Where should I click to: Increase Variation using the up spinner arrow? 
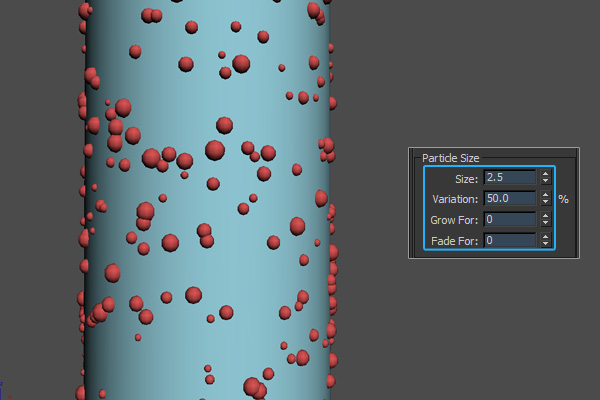coord(545,195)
